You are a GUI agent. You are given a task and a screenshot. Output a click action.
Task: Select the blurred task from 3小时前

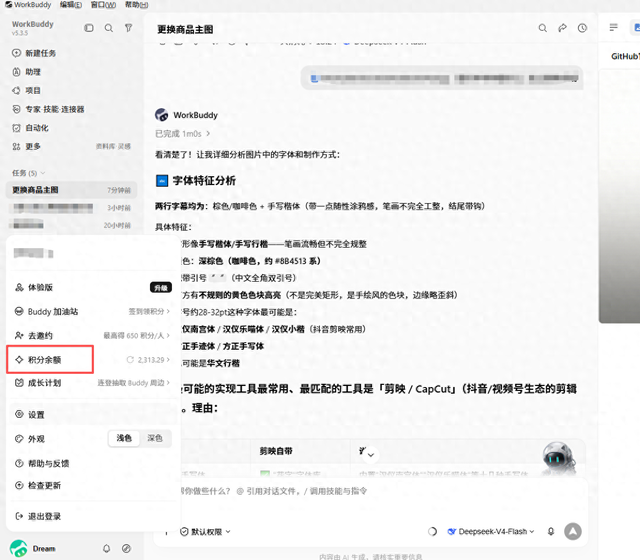tap(71, 208)
